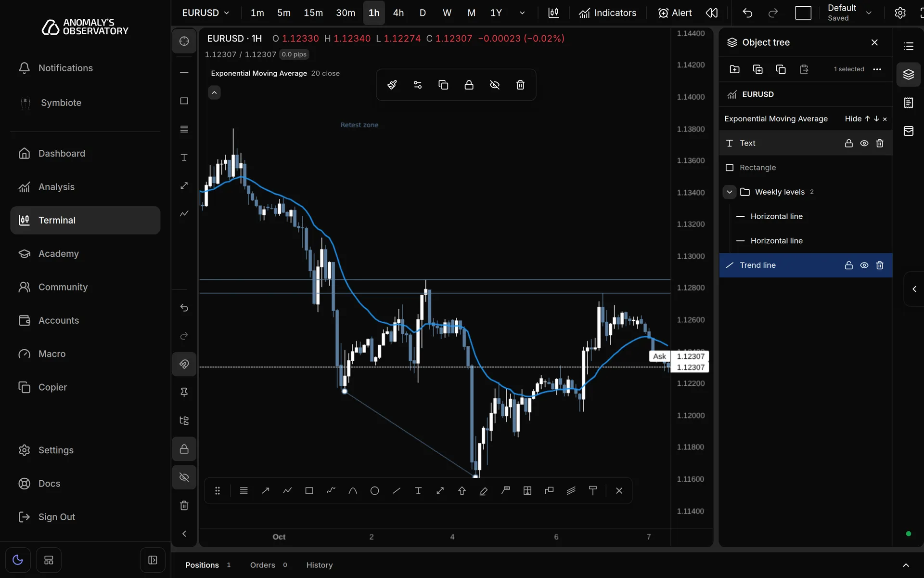Go to Copier in the sidebar
Screen dimensions: 924x578
coord(85,387)
